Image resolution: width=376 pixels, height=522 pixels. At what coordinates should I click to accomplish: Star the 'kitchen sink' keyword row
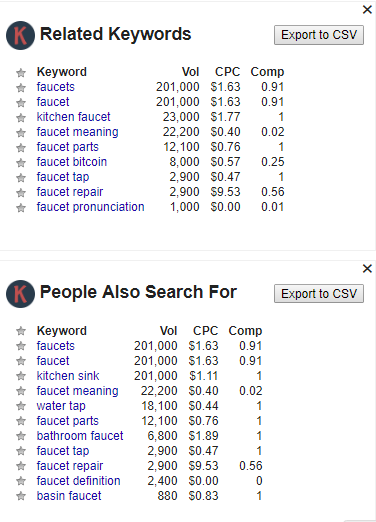pyautogui.click(x=21, y=376)
